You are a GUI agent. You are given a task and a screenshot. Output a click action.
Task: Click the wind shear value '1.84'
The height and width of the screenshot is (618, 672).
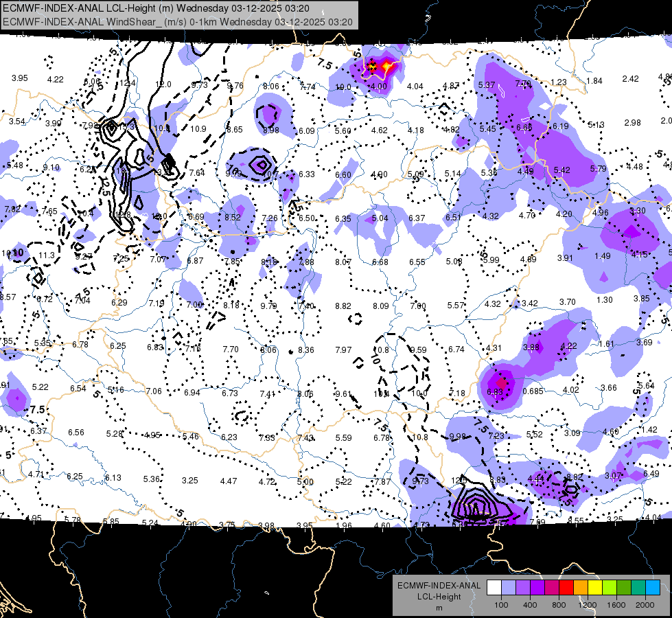[594, 81]
